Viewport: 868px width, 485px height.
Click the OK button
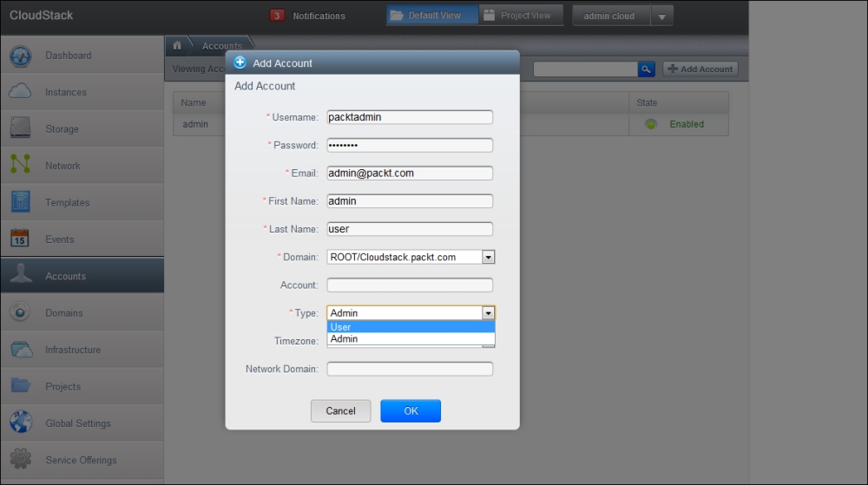click(x=411, y=410)
